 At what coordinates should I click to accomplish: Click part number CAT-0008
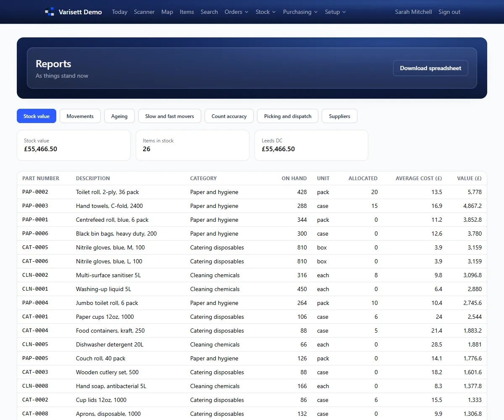click(x=35, y=414)
